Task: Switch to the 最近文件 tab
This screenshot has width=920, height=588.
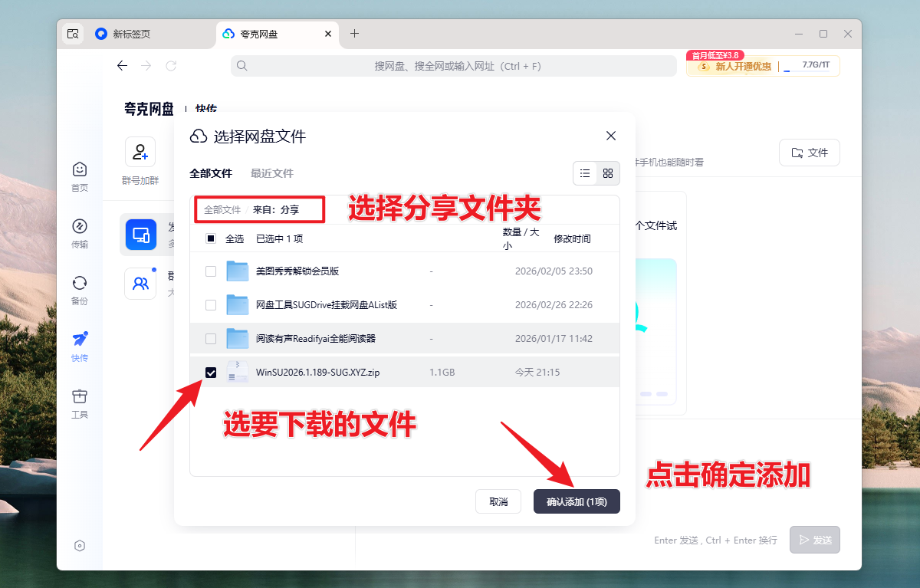Action: pos(272,173)
